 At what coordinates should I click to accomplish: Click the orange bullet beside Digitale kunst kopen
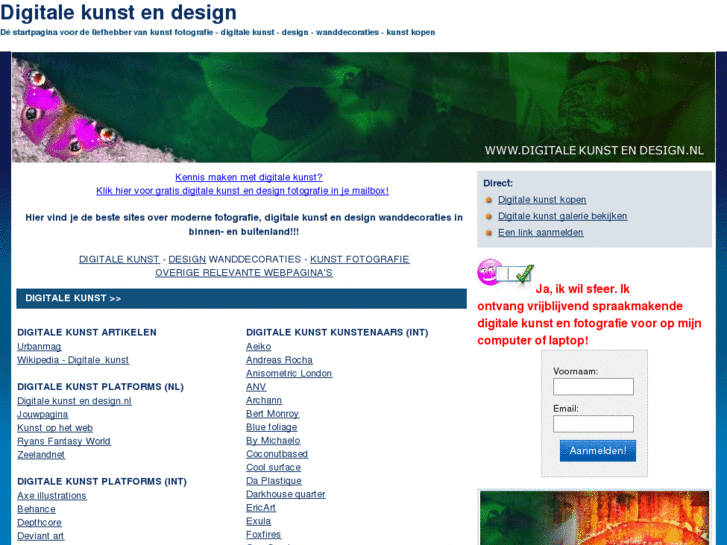click(488, 200)
